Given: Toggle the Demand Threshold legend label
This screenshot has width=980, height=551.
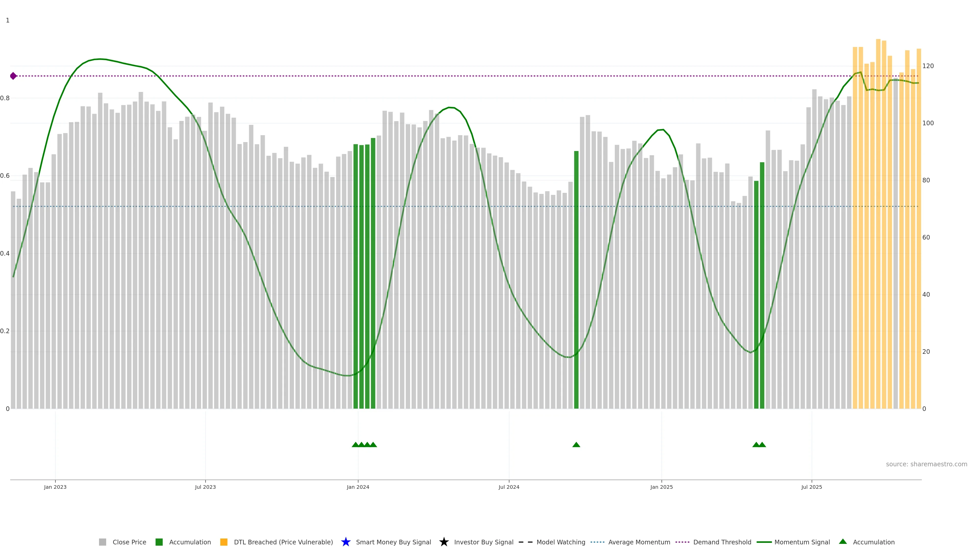Looking at the screenshot, I should pos(722,542).
